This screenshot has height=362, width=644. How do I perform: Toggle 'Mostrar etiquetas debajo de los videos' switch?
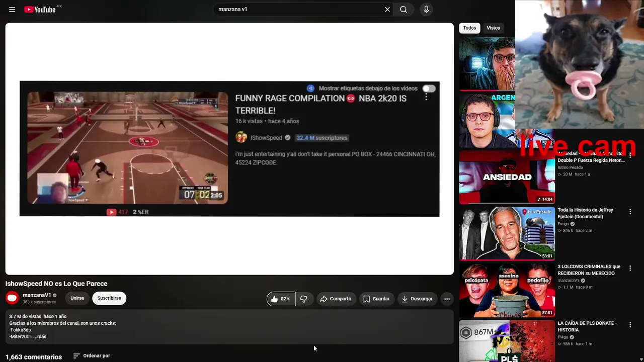click(429, 88)
